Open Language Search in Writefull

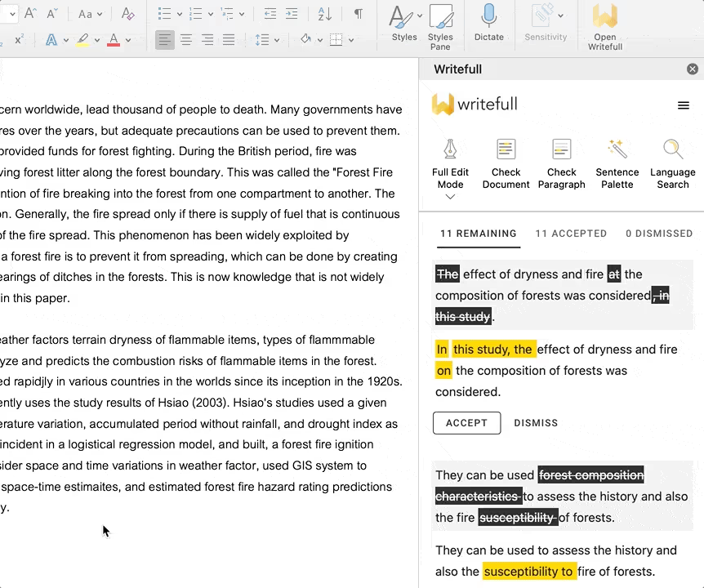click(x=672, y=163)
